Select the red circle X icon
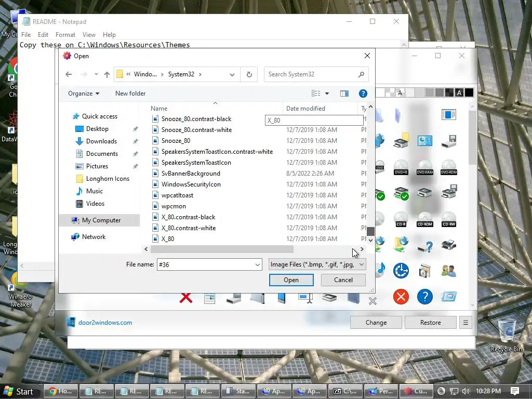The image size is (532, 399). [x=401, y=297]
